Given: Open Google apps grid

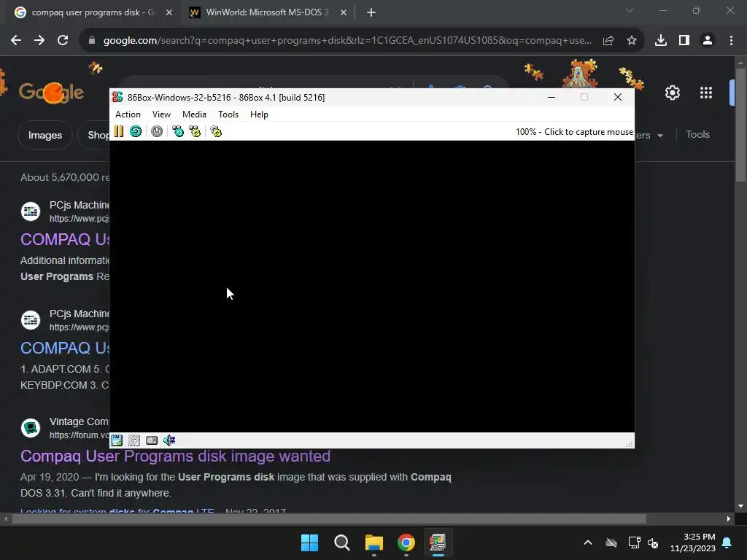Looking at the screenshot, I should 706,93.
